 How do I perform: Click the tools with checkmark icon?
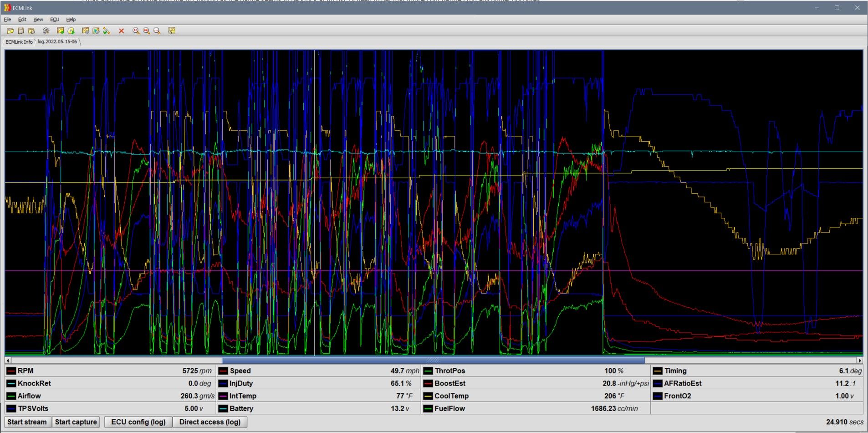coord(107,31)
